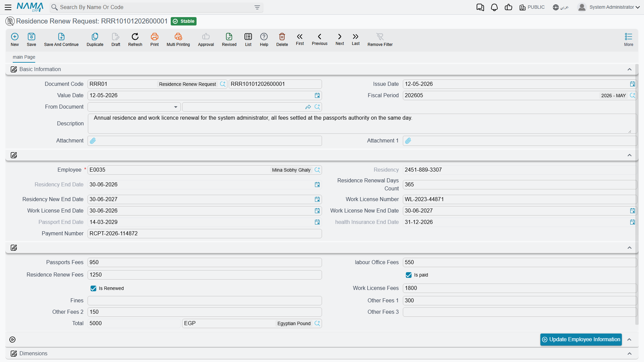Click the Fines input field
644x362 pixels.
click(x=205, y=301)
